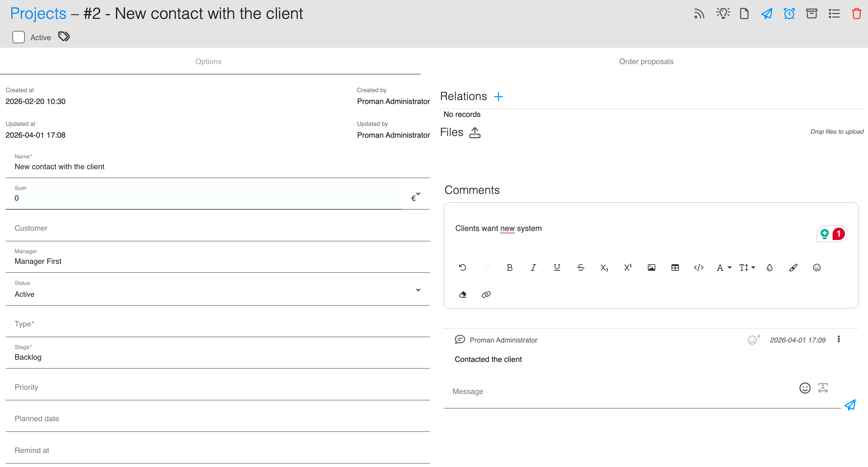Add a relation with the plus button

498,97
